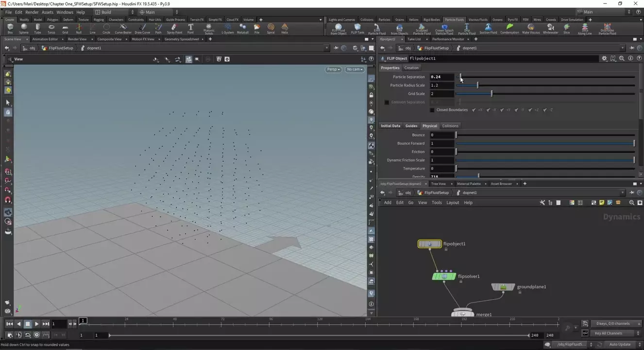Open the Windows menu

[65, 12]
